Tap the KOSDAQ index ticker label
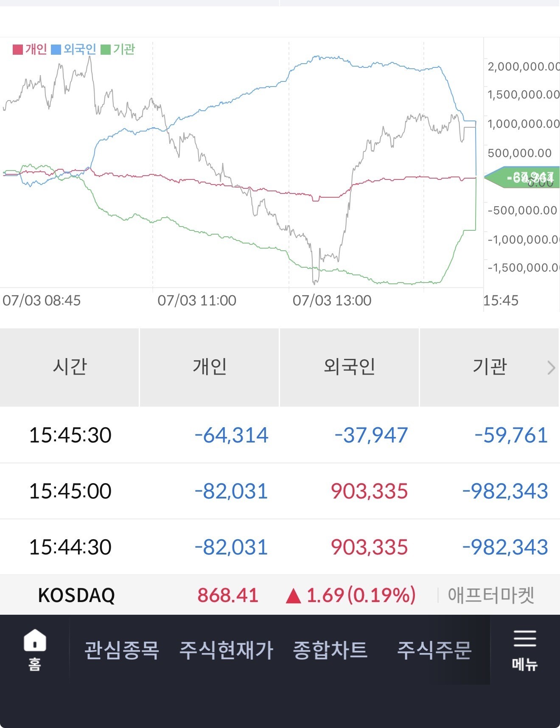The image size is (560, 728). click(76, 595)
